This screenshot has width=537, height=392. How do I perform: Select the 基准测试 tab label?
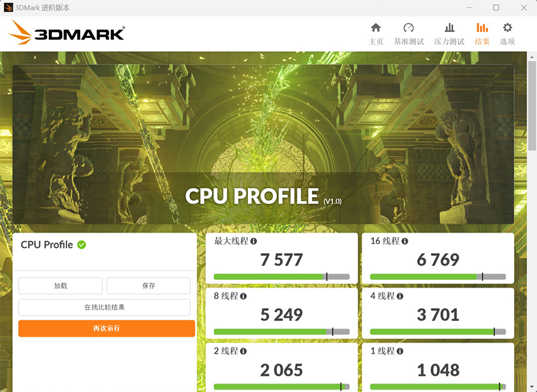408,42
